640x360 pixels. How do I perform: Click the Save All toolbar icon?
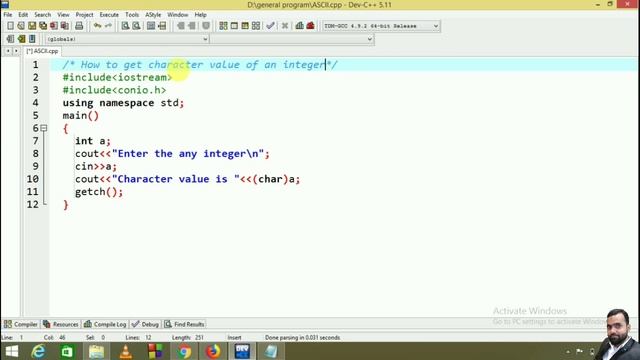(x=43, y=26)
